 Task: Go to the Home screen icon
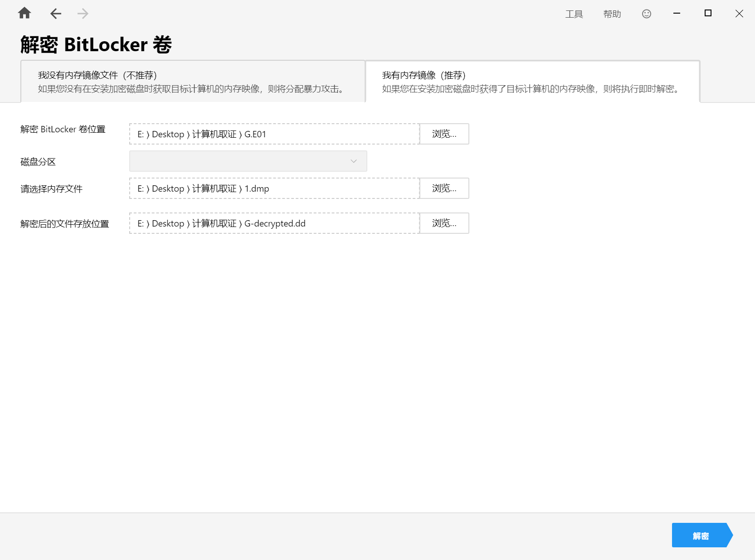tap(24, 13)
